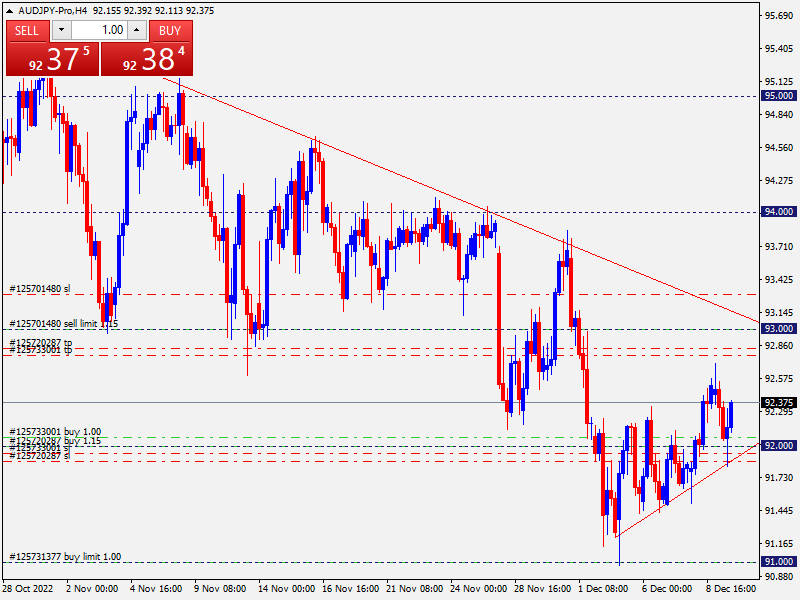Click the AUDJPY-Pro,H4 chart title
The height and width of the screenshot is (600, 800).
pos(53,11)
